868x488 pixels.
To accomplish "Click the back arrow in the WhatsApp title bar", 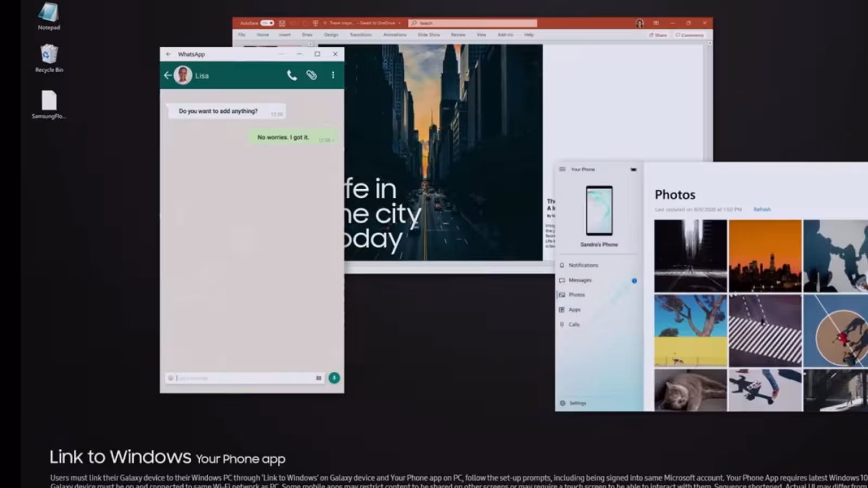I will tap(168, 54).
